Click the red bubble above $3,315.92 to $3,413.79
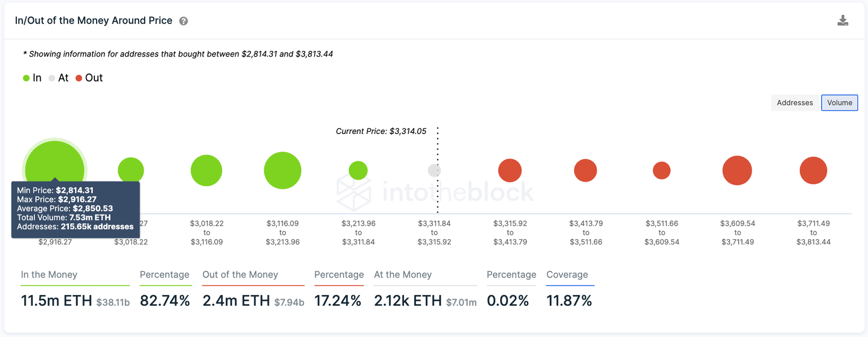Screen dimensions: 868x337 [x=510, y=170]
